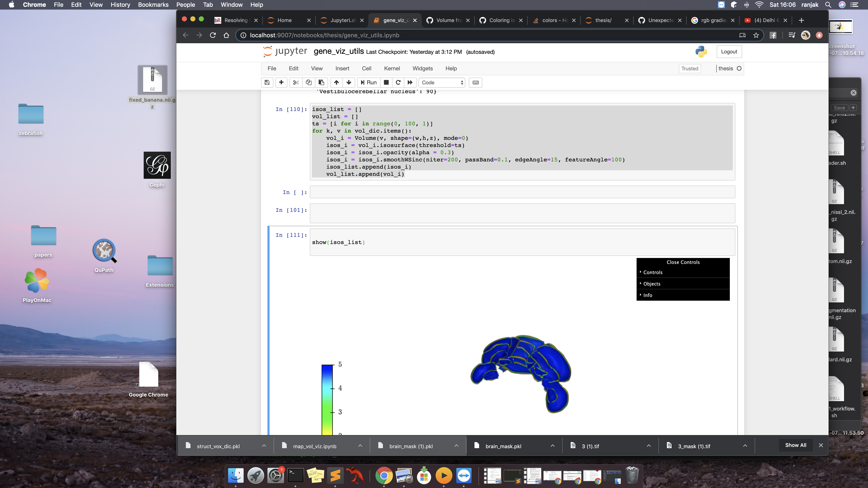The height and width of the screenshot is (488, 868).
Task: Insert a cell below with the plus icon
Action: click(x=281, y=83)
